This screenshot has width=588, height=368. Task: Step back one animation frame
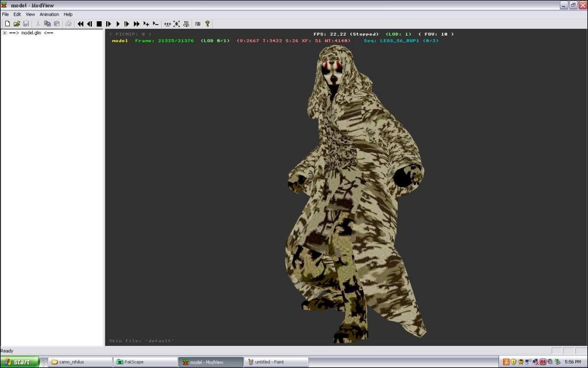coord(90,24)
